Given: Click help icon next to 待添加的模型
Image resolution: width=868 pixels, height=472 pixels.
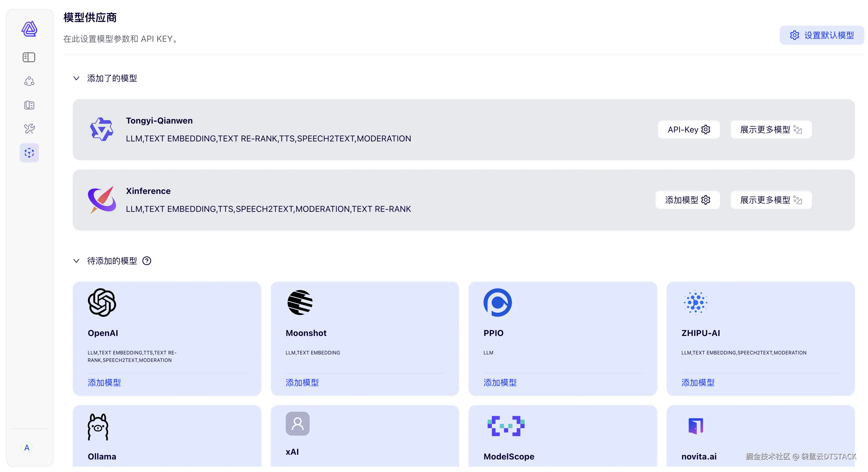Looking at the screenshot, I should [x=146, y=260].
